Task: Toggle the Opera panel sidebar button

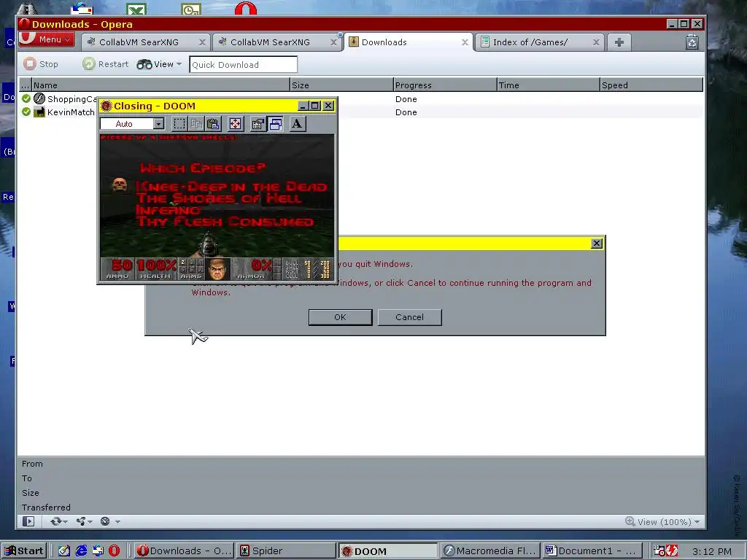Action: (x=28, y=521)
